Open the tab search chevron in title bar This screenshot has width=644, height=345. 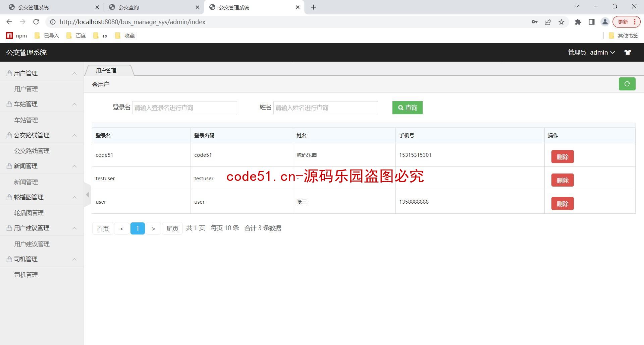(577, 6)
